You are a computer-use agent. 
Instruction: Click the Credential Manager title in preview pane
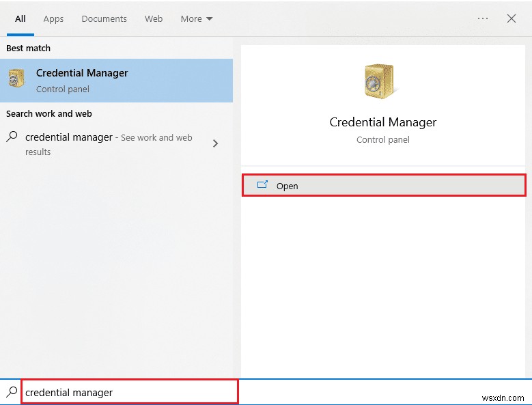(382, 122)
